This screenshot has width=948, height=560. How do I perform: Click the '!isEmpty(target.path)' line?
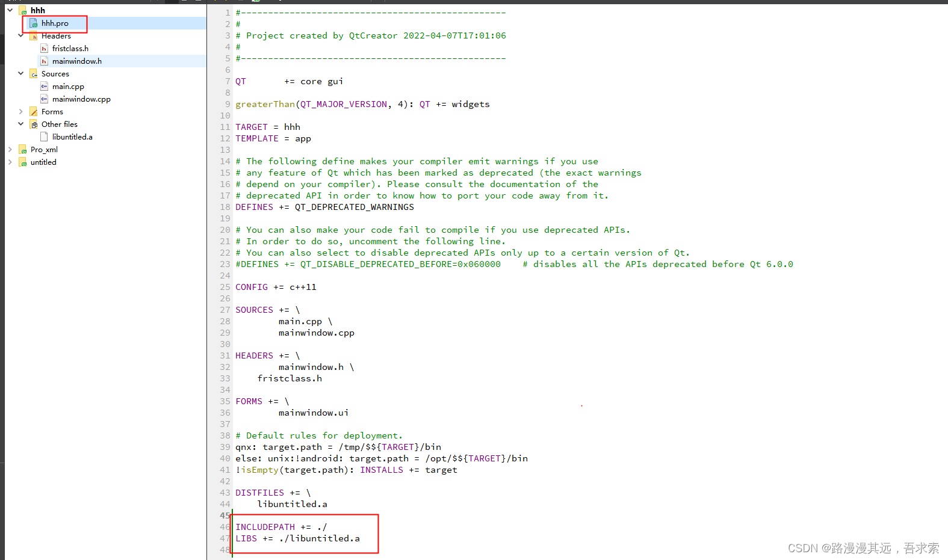click(346, 470)
